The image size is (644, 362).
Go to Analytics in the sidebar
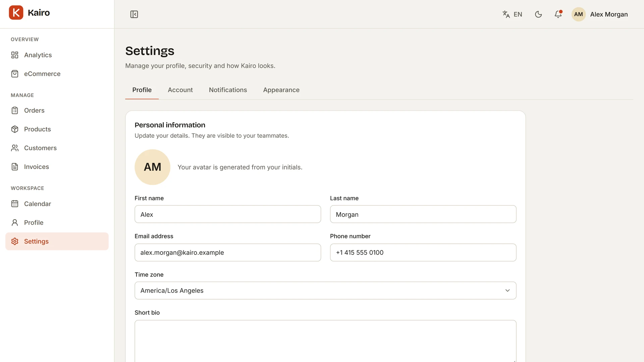point(57,55)
